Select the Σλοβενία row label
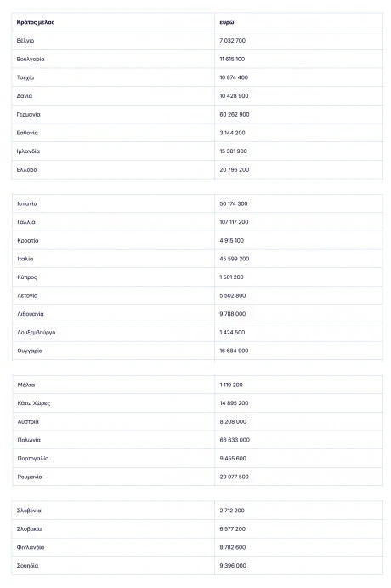This screenshot has width=391, height=588. pyautogui.click(x=29, y=511)
